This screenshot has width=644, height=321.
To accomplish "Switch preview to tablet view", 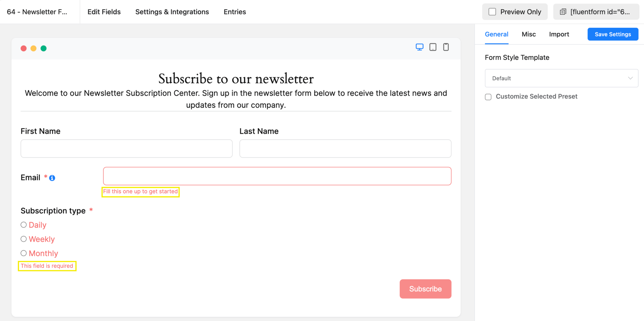I will click(433, 47).
